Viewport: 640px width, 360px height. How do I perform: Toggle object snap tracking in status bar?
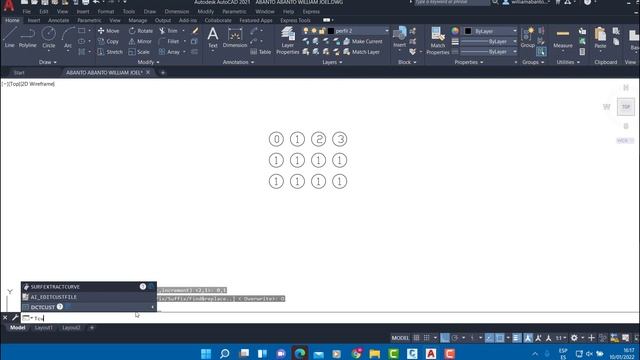(x=489, y=338)
